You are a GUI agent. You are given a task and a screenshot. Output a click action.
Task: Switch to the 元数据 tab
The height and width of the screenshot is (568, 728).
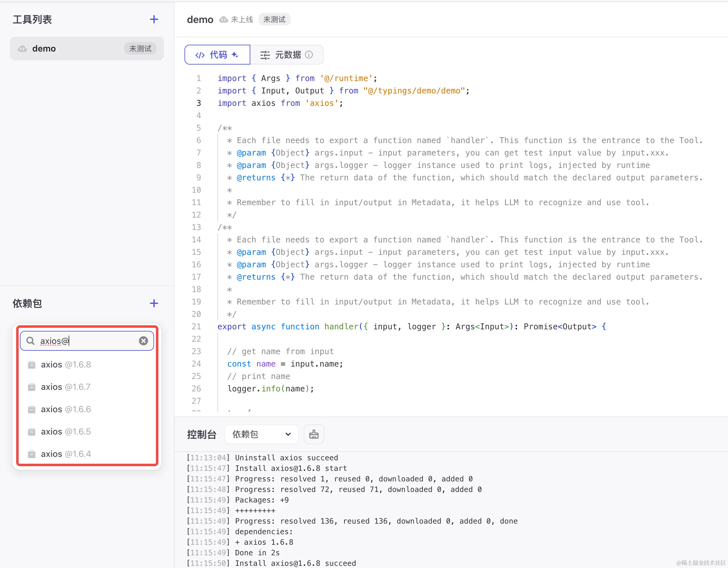(287, 55)
